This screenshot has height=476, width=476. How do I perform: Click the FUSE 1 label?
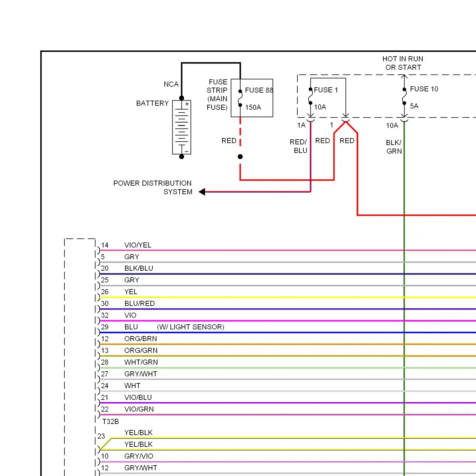click(x=326, y=90)
